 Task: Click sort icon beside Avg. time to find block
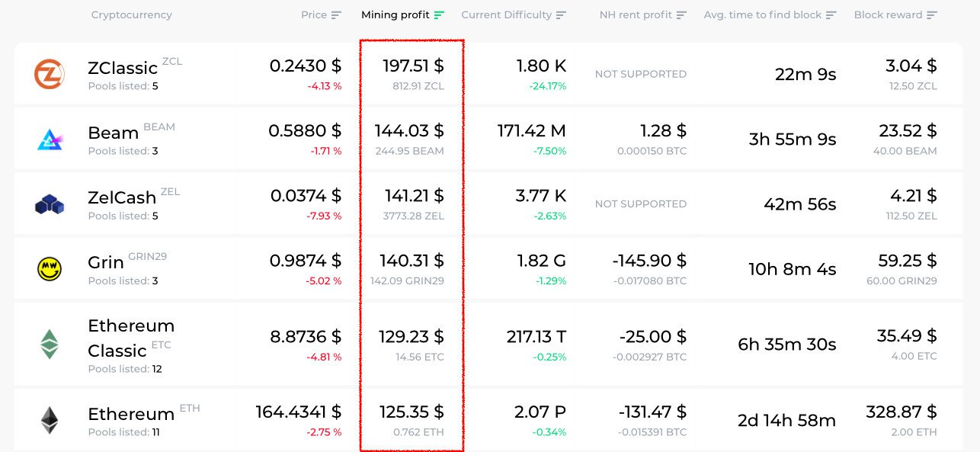pos(831,15)
